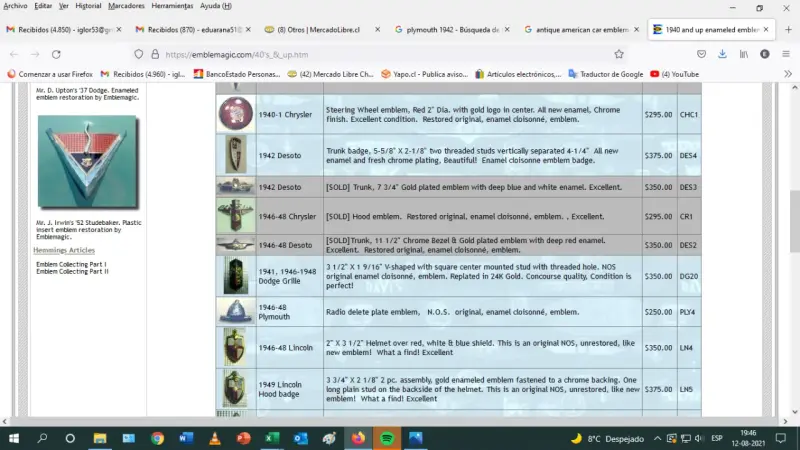Screen dimensions: 800x450
Task: Open the Library sidebar icon
Action: [x=744, y=54]
